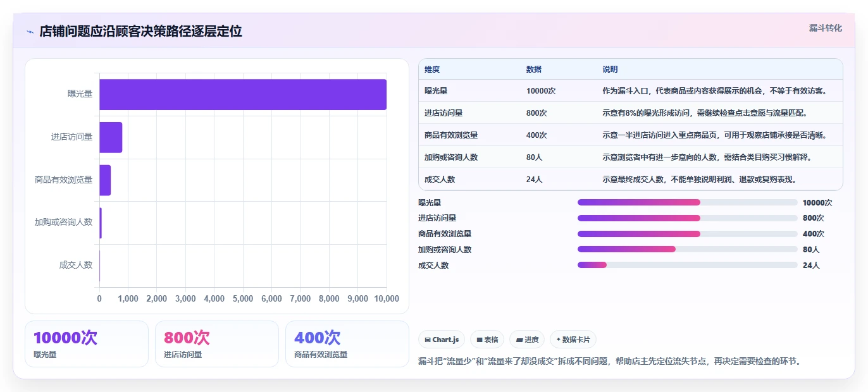Click the 1,000 x-axis tick label
This screenshot has width=868, height=392.
coord(128,298)
